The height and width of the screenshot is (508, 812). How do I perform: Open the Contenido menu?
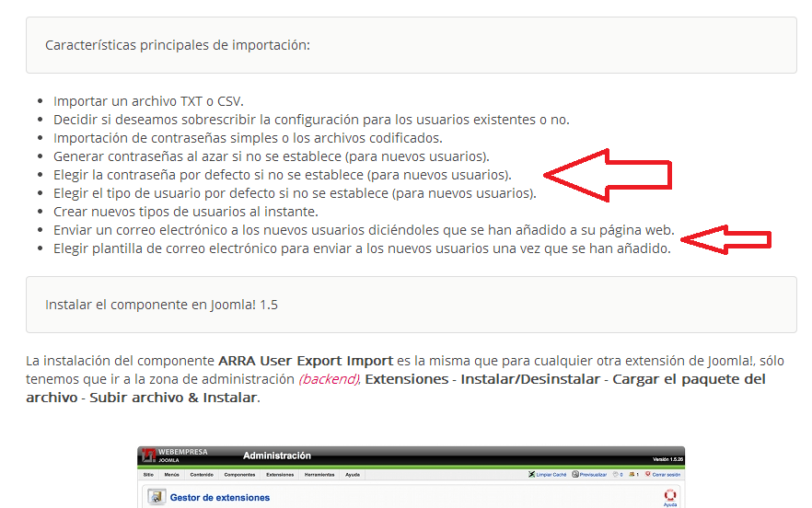(x=202, y=474)
